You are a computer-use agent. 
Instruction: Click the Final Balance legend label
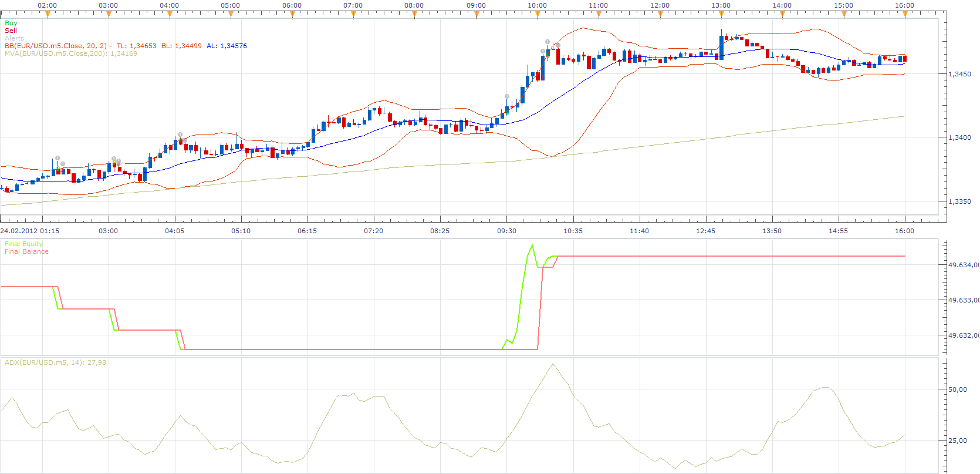pyautogui.click(x=26, y=251)
